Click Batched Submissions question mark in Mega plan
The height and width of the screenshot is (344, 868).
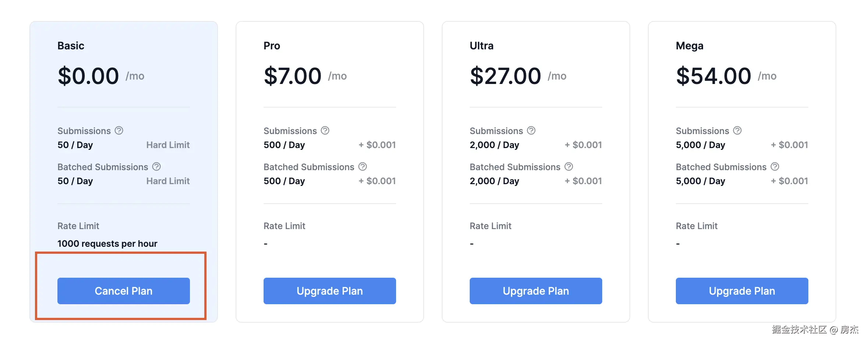[x=775, y=166]
